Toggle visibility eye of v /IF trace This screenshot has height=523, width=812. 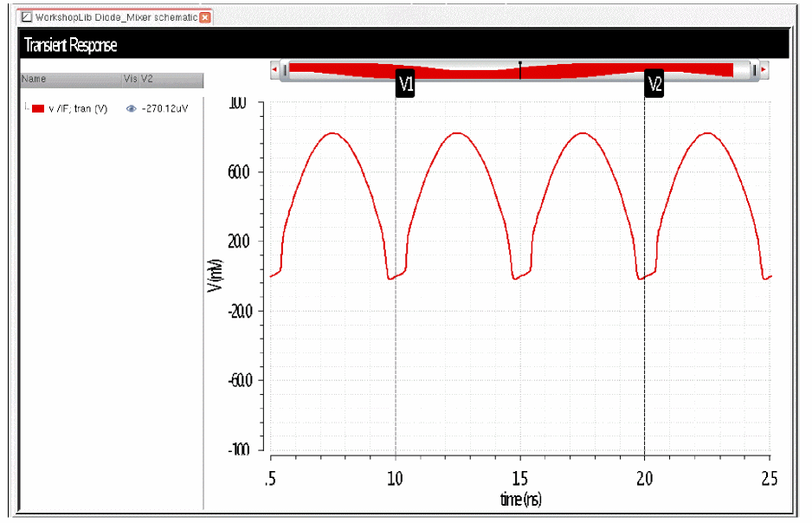coord(131,109)
